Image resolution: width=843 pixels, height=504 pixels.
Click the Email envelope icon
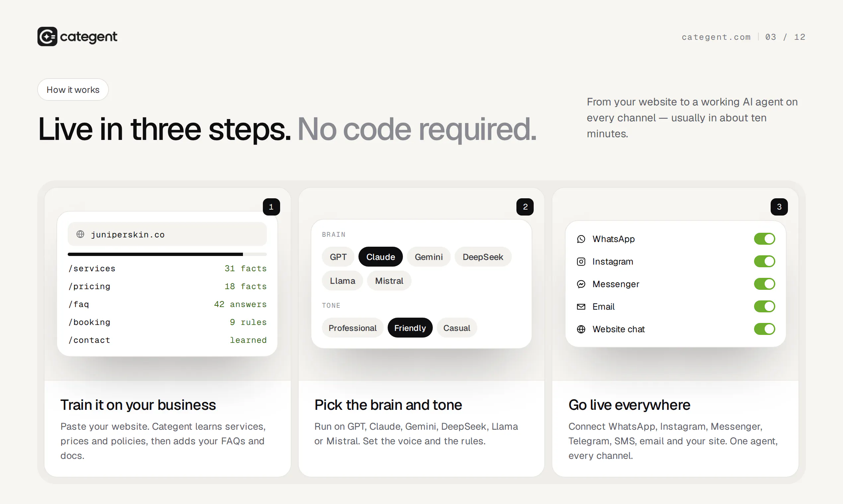pos(581,307)
